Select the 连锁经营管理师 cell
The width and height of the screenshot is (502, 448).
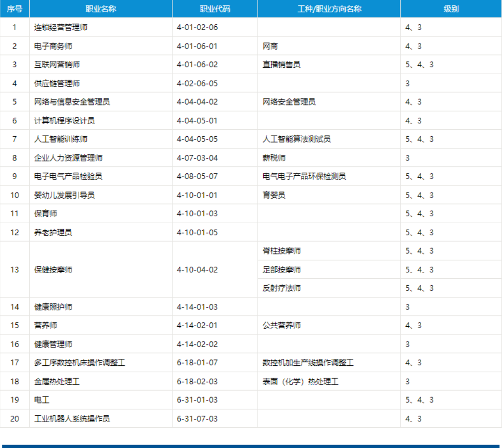click(101, 27)
